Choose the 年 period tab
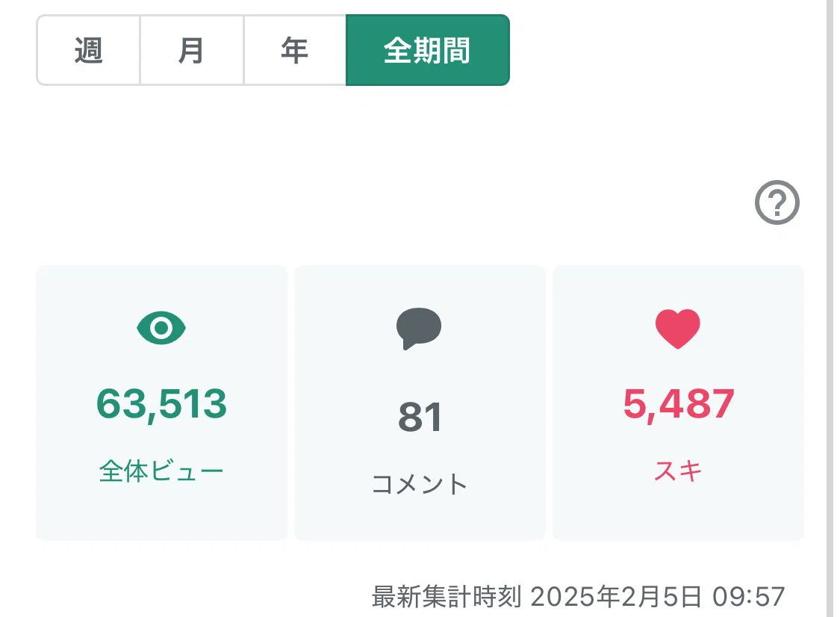The width and height of the screenshot is (840, 617). pyautogui.click(x=295, y=50)
